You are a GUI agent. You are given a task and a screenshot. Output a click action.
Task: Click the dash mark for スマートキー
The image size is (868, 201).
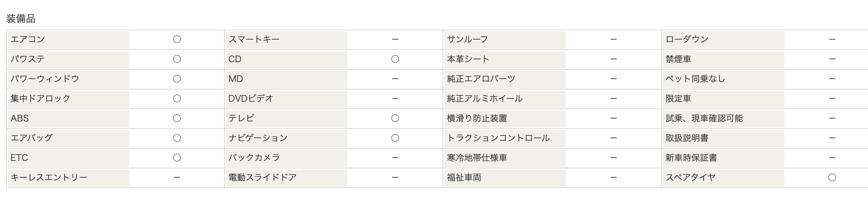tap(395, 39)
